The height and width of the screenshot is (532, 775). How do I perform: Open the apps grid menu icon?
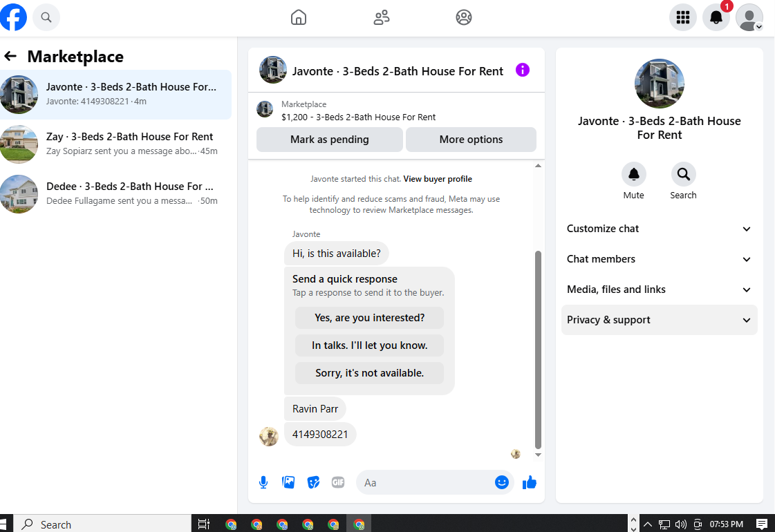pyautogui.click(x=682, y=17)
